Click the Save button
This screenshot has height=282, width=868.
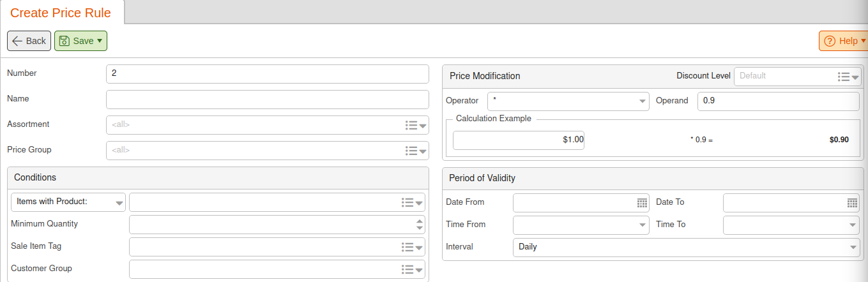(x=80, y=41)
